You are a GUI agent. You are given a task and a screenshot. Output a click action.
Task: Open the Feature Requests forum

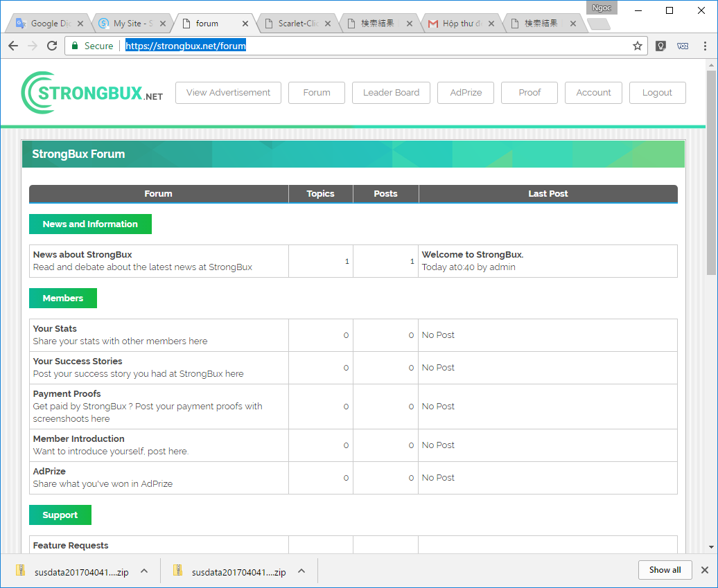pyautogui.click(x=71, y=545)
